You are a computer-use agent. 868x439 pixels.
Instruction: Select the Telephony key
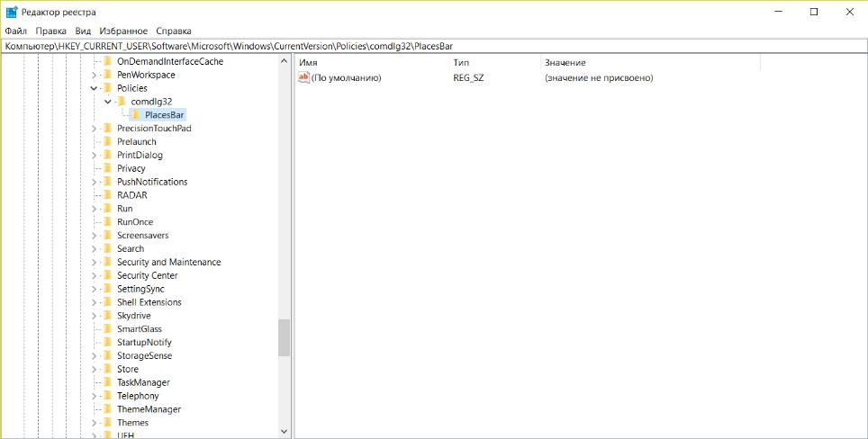click(x=138, y=396)
